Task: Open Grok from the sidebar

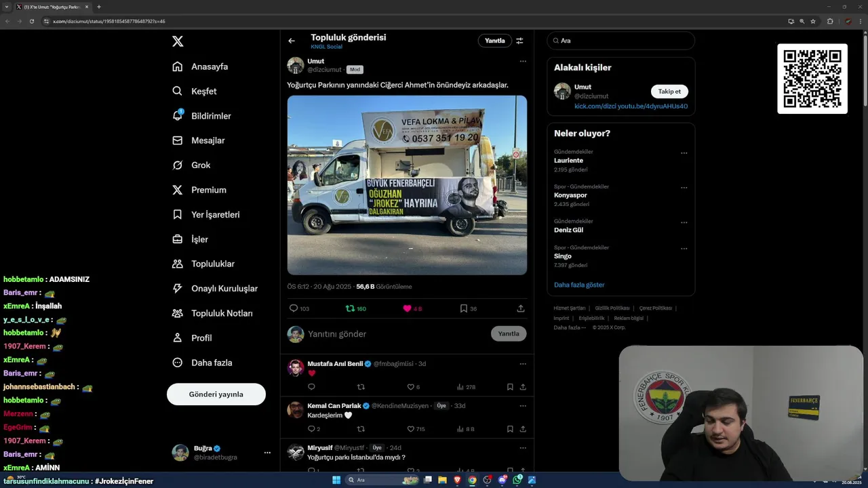Action: coord(191,165)
